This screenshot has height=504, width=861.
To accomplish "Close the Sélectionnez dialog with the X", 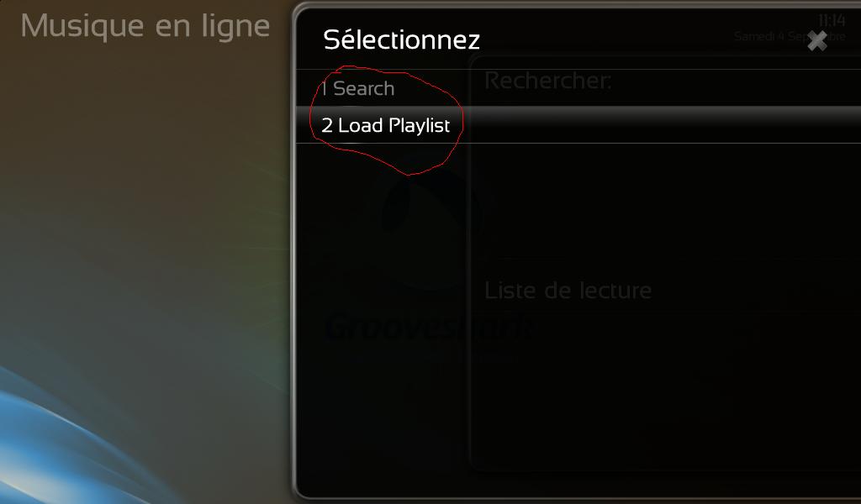I will pyautogui.click(x=817, y=41).
